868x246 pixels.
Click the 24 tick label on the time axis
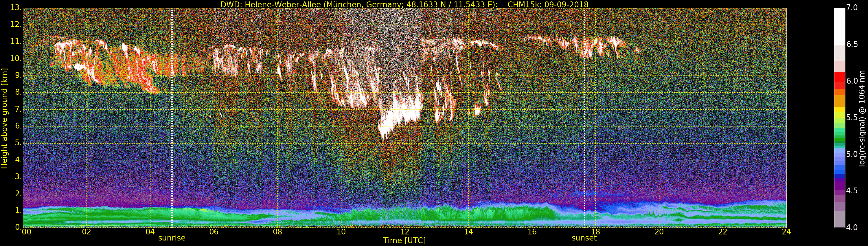coord(786,232)
